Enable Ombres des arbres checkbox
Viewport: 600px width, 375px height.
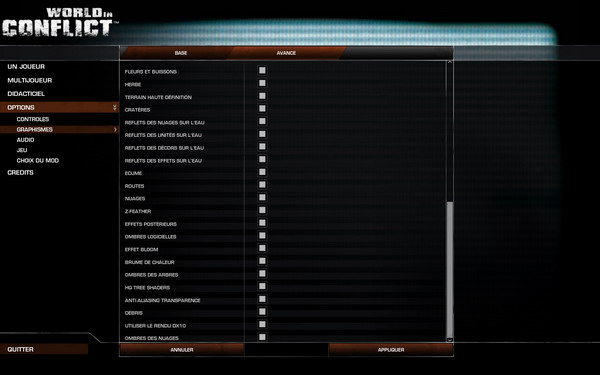click(x=262, y=273)
